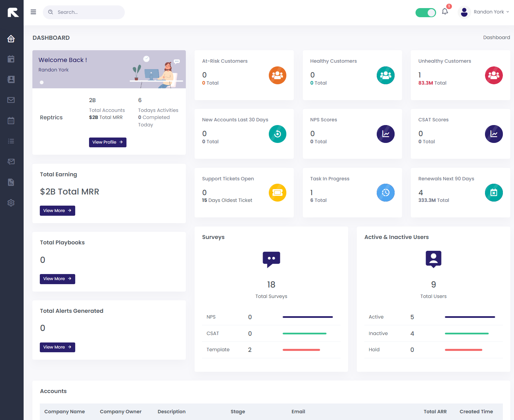
Task: Click the 18 Total Surveys count
Action: (x=271, y=285)
